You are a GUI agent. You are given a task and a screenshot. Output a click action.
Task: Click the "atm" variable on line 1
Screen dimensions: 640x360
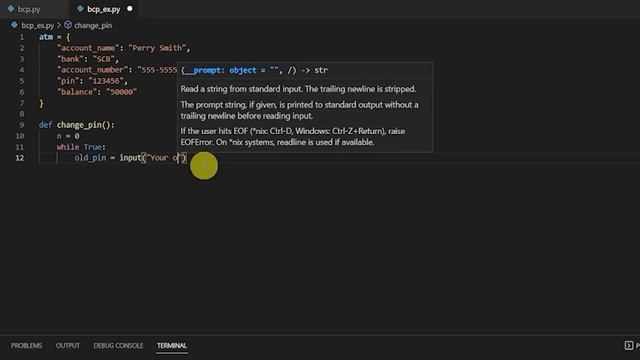coord(46,37)
